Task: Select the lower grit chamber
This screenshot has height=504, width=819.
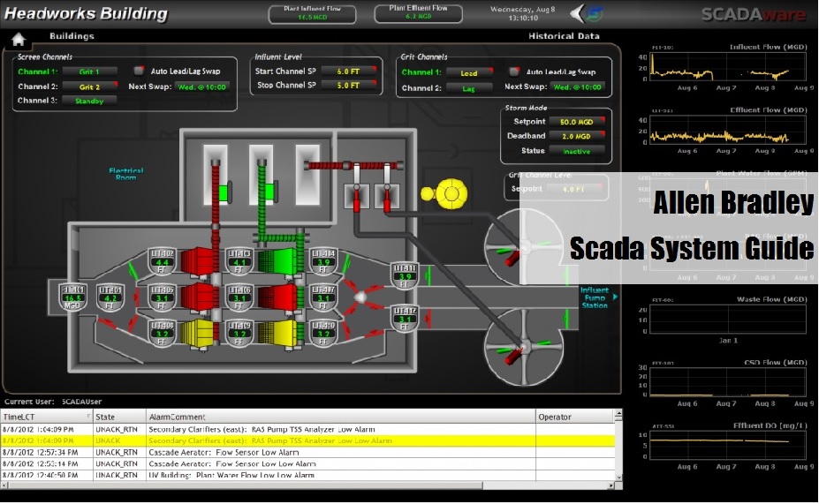Action: (524, 347)
